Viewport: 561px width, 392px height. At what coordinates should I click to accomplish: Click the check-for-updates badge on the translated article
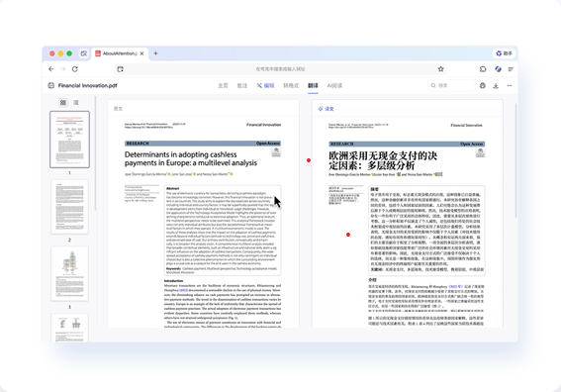pyautogui.click(x=480, y=152)
